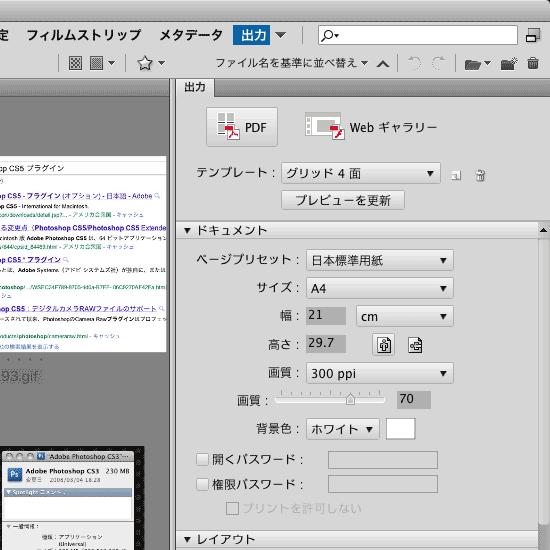Click the thumbnail quality checkerboard icon
Image resolution: width=550 pixels, height=550 pixels.
point(75,63)
